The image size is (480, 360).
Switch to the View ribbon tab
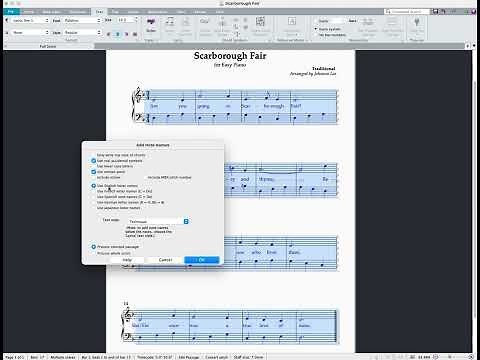point(180,12)
